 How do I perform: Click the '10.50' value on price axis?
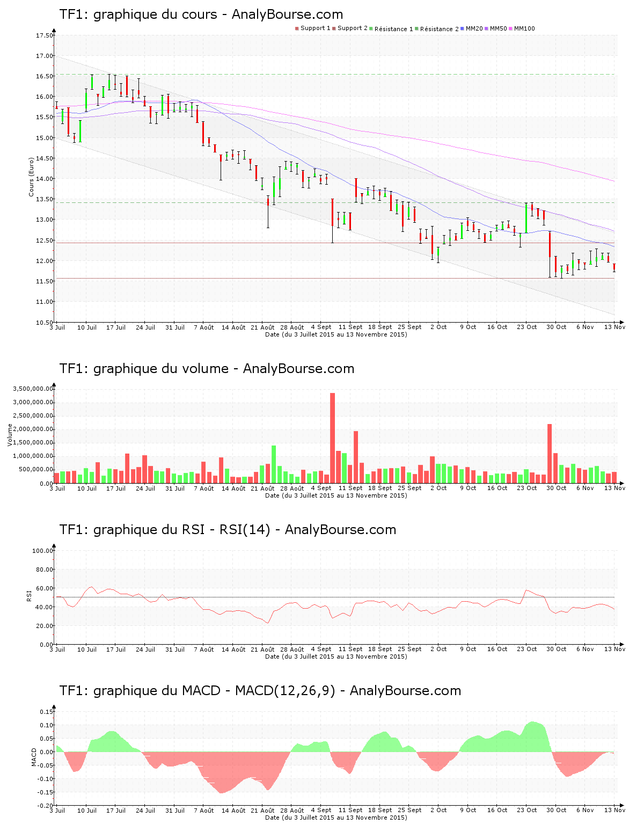[x=44, y=323]
